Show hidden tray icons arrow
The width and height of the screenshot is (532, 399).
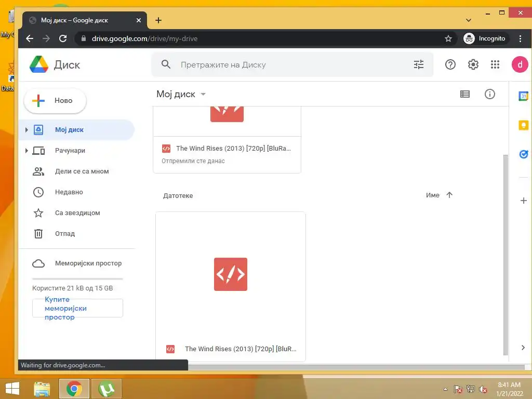point(445,389)
